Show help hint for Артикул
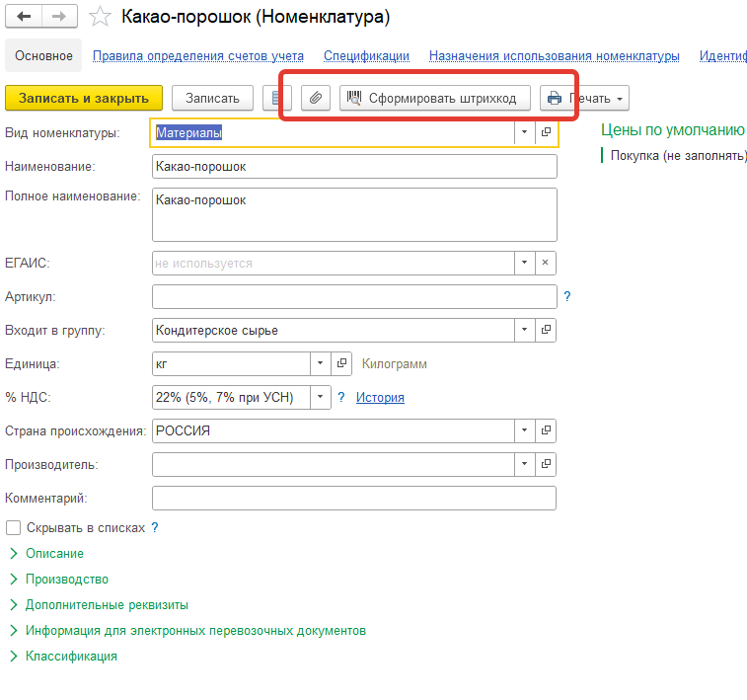This screenshot has height=700, width=747. click(567, 296)
